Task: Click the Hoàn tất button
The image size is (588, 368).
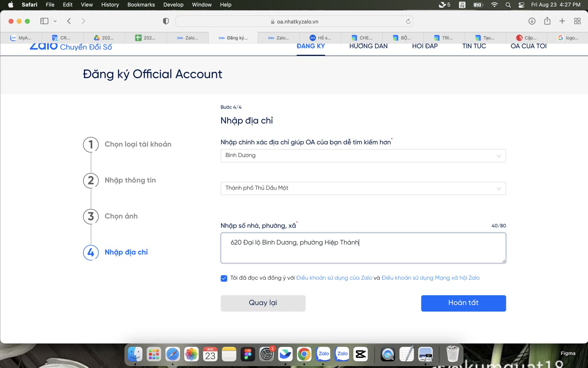Action: [x=463, y=303]
